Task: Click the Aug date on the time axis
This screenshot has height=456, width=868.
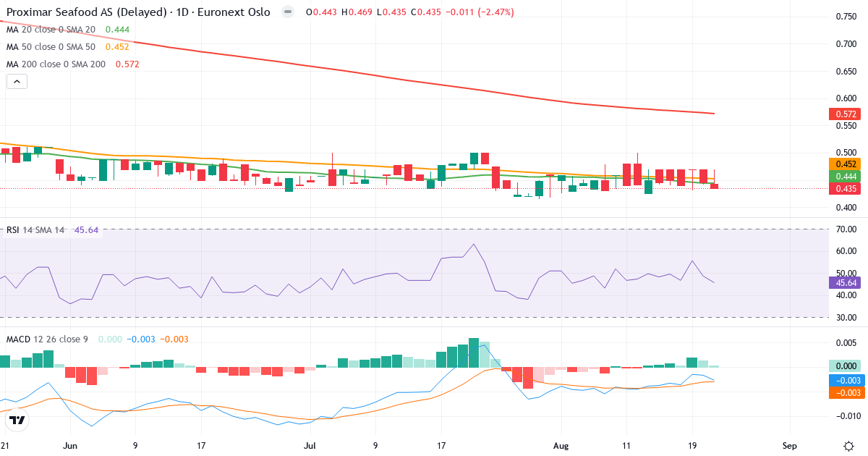Action: tap(561, 446)
